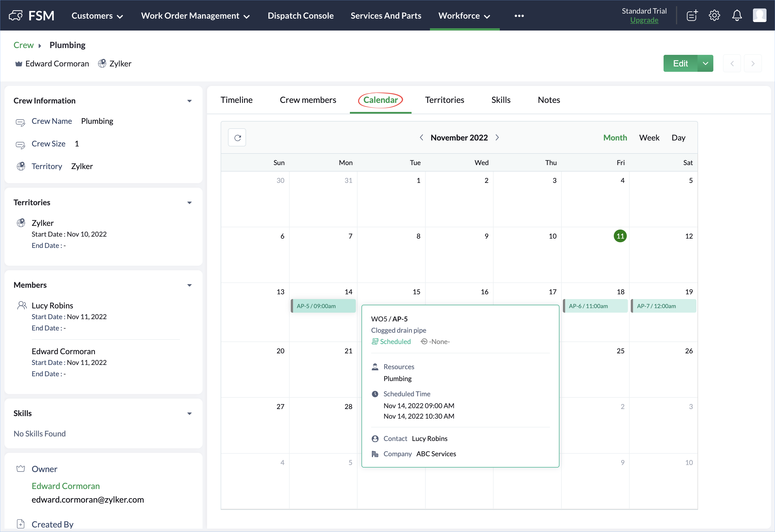This screenshot has height=532, width=775.
Task: Open the Timeline tab
Action: coord(236,100)
